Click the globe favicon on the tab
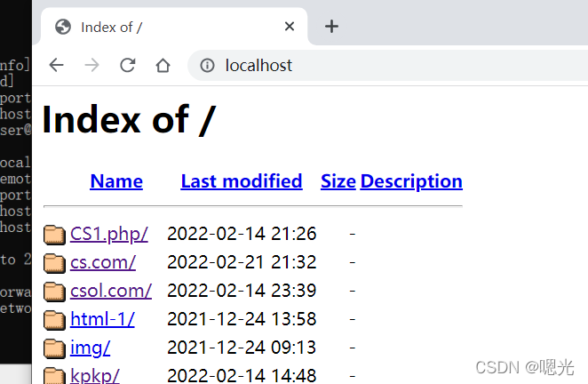The image size is (588, 384). 63,27
